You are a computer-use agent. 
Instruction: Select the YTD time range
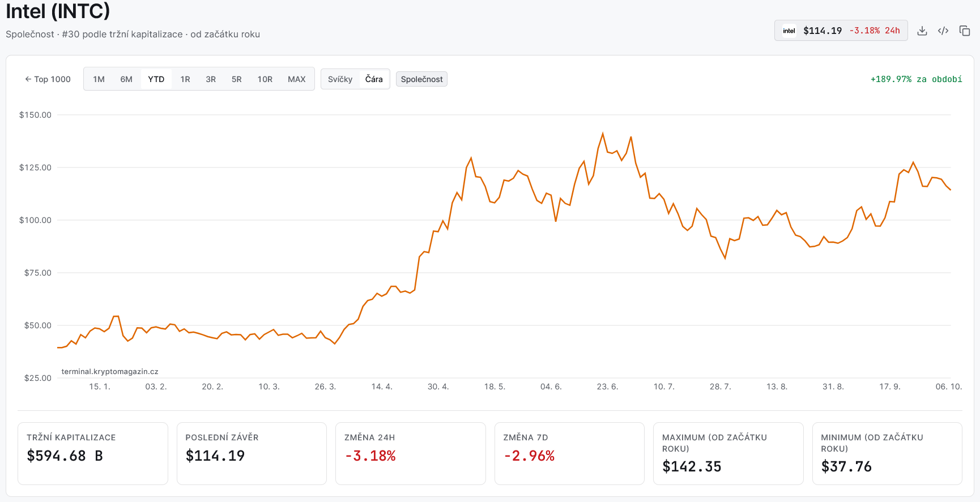[156, 79]
